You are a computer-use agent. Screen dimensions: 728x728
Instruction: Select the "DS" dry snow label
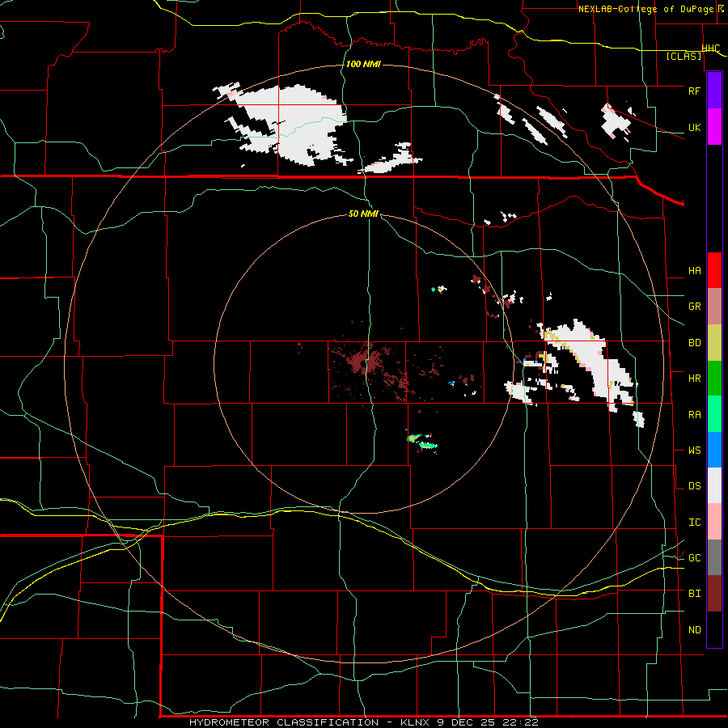tap(694, 486)
